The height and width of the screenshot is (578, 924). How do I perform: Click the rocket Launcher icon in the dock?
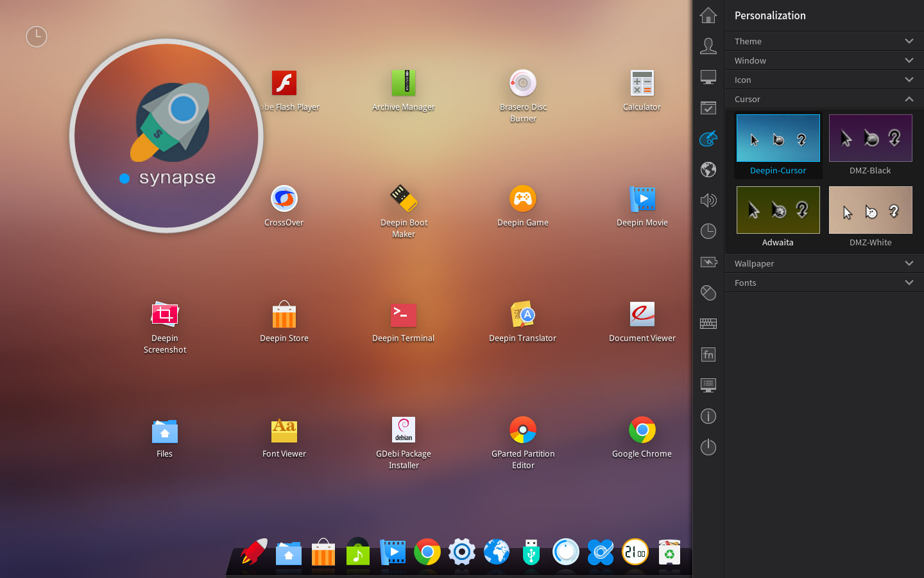[x=254, y=552]
